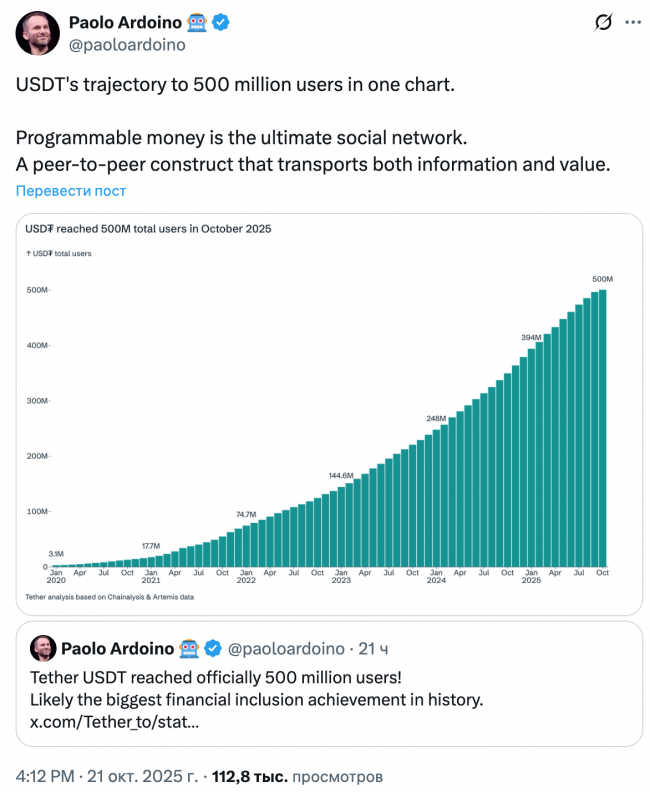Click the @paoloardoino handle in the quoted post

288,649
